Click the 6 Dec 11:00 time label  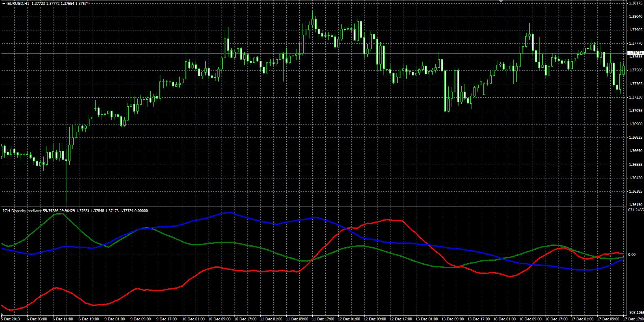coord(63,319)
